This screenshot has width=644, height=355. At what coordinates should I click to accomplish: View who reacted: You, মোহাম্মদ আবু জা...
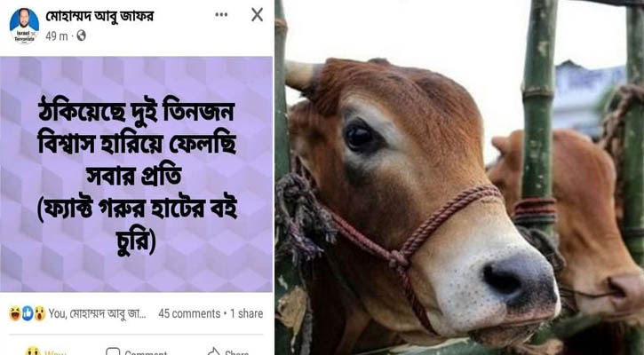pos(97,313)
